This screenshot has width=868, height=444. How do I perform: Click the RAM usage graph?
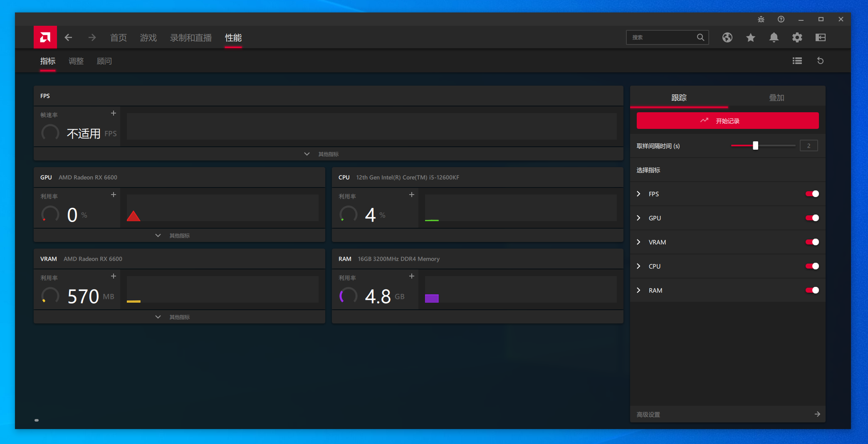521,289
